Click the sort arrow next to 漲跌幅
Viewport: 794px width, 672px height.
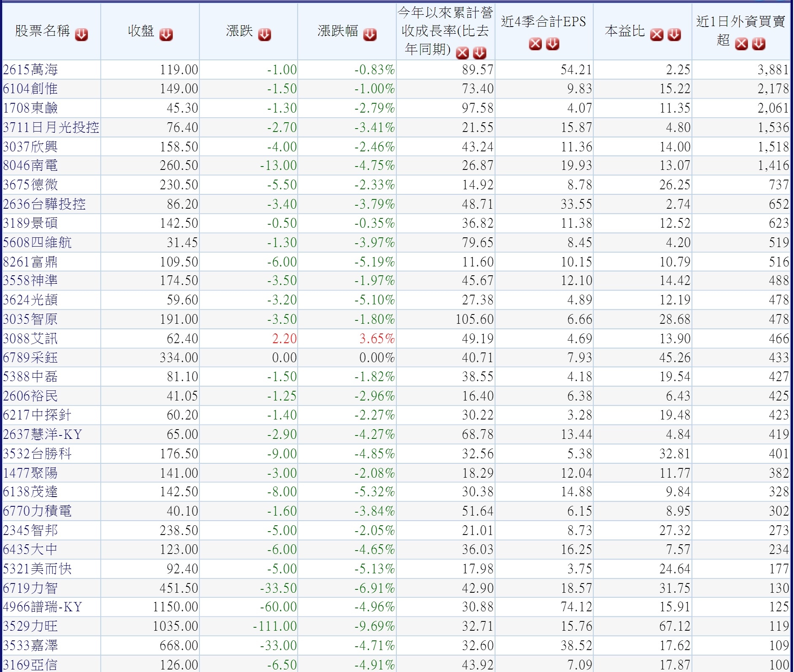(x=370, y=35)
